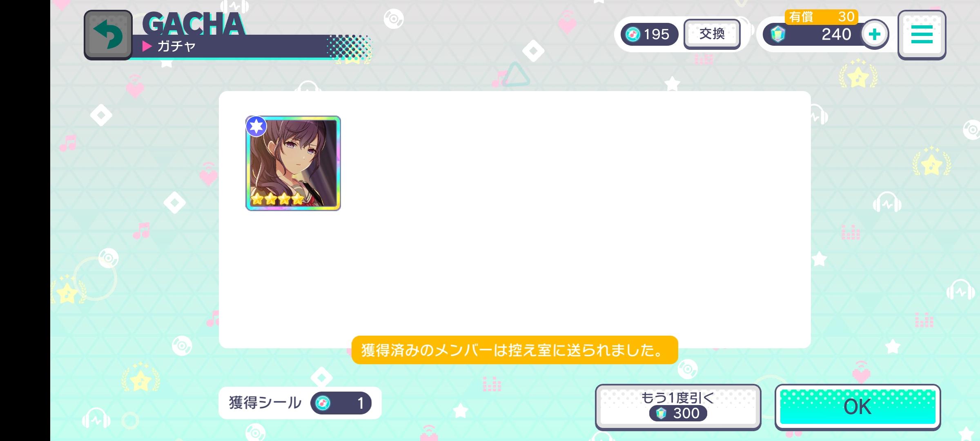Click the blue star badge on the card
The image size is (980, 441).
(x=256, y=127)
